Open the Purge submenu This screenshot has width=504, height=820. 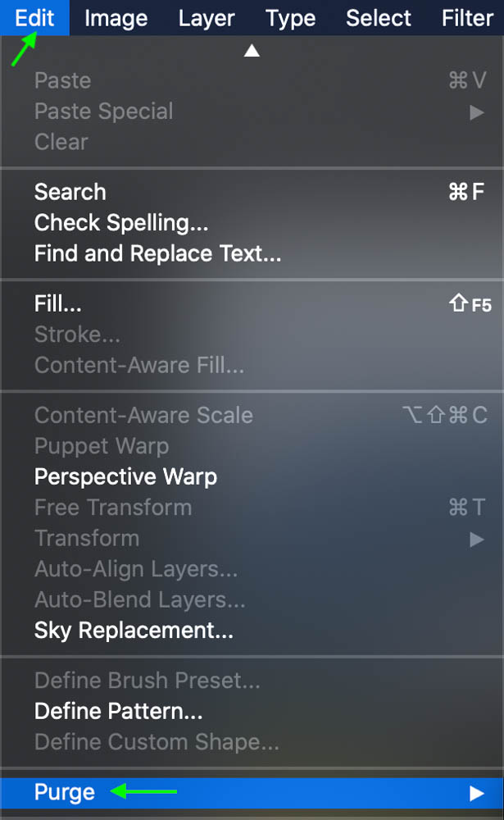click(x=252, y=793)
